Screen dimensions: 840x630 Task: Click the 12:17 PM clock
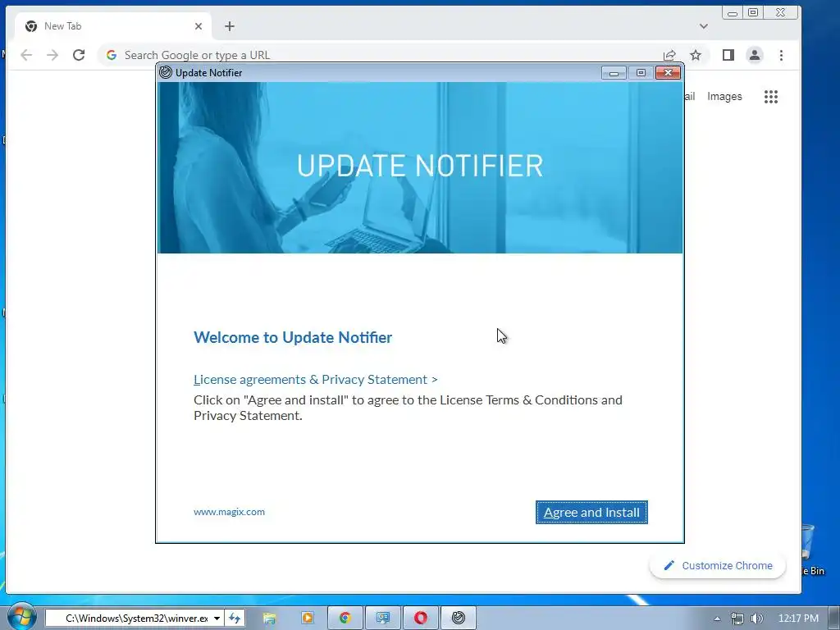tap(798, 619)
